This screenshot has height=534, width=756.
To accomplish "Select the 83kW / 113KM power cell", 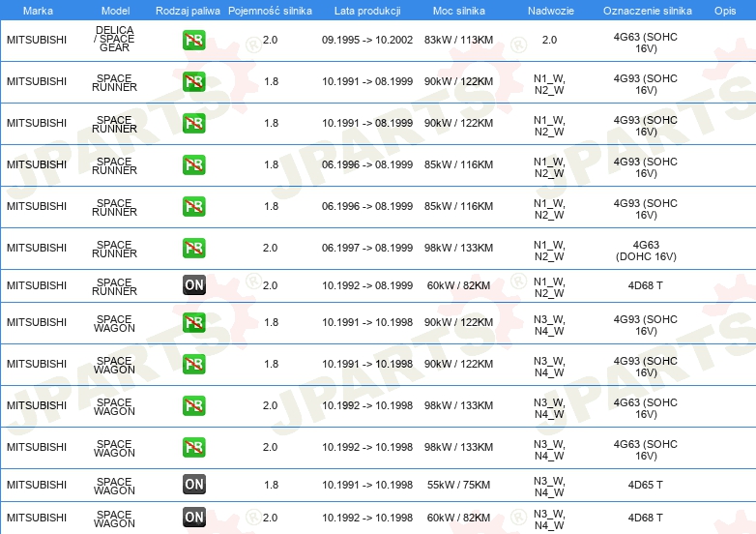I will coord(458,40).
